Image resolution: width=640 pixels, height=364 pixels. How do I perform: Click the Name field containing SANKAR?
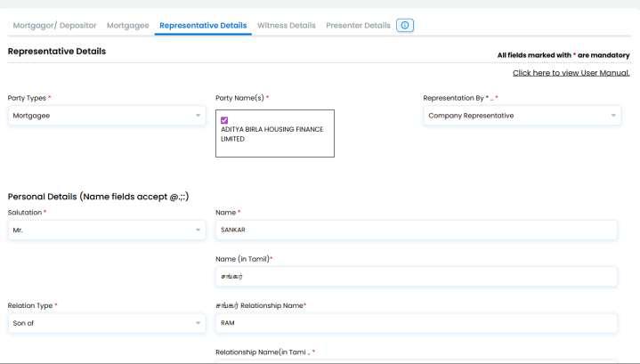click(x=417, y=231)
